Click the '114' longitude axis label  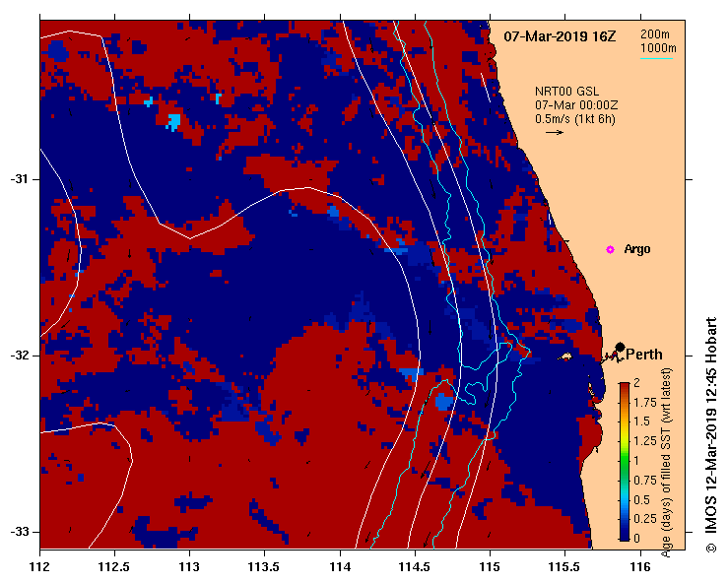(x=340, y=567)
